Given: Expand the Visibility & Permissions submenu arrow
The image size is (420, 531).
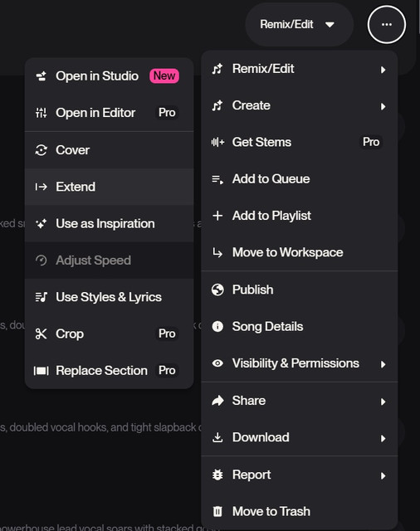Looking at the screenshot, I should (383, 364).
